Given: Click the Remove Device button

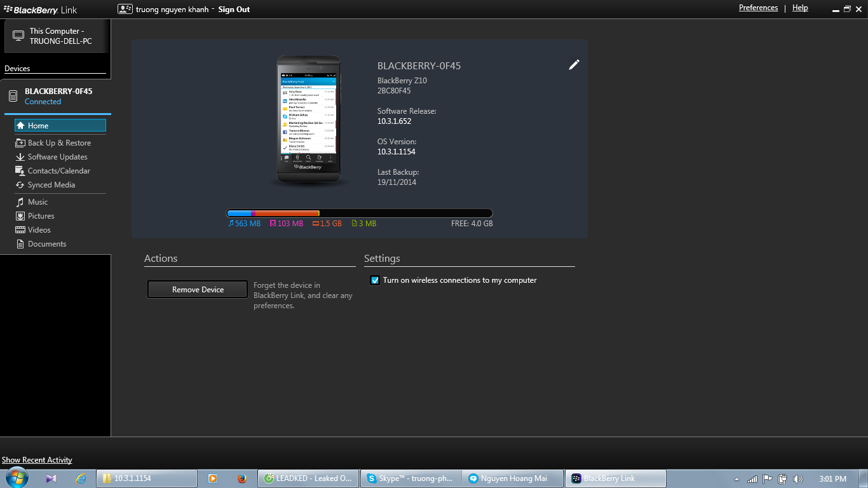Looking at the screenshot, I should [198, 290].
